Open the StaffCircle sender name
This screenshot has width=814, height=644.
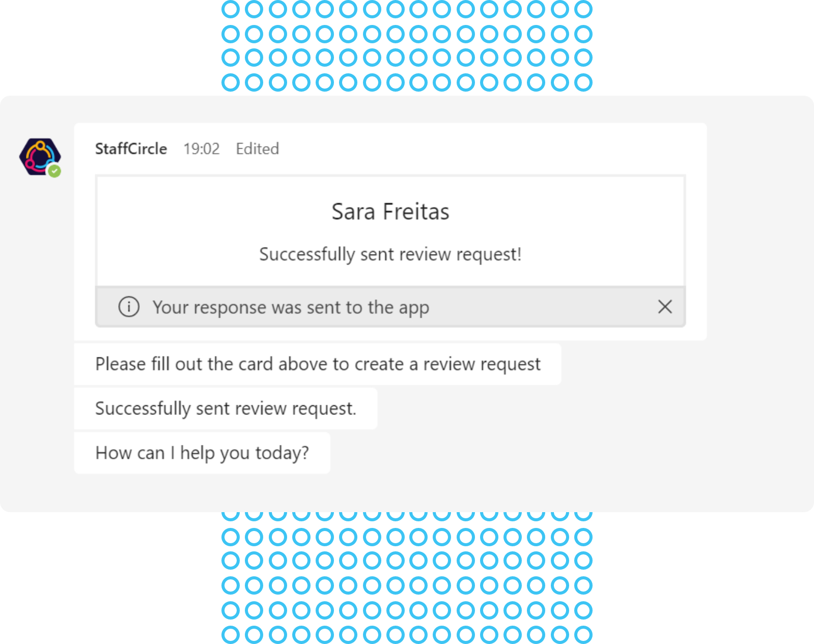click(131, 149)
